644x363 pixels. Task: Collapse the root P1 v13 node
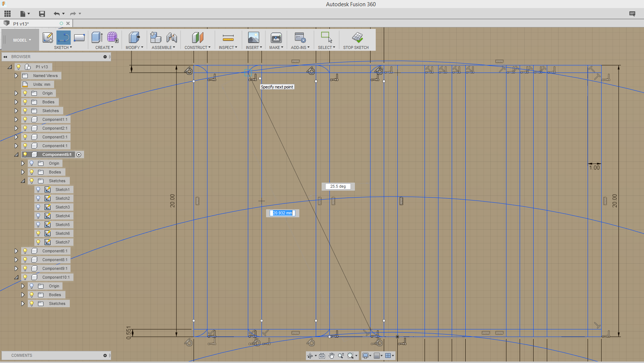pyautogui.click(x=10, y=67)
